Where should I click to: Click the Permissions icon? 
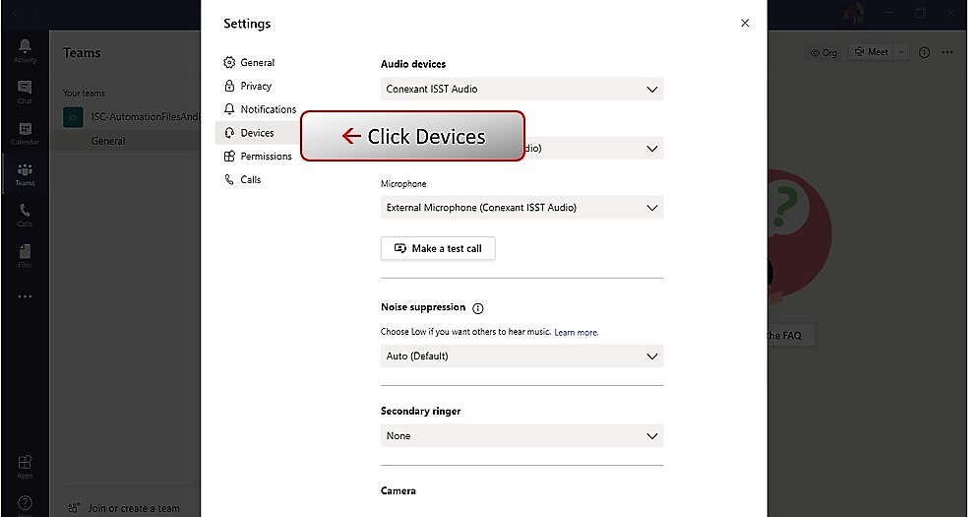click(229, 157)
